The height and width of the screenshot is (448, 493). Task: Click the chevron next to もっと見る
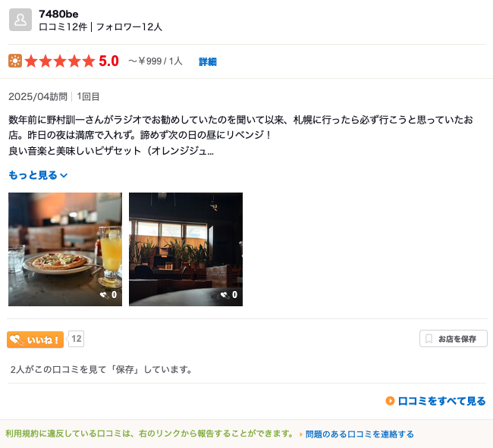tap(64, 175)
